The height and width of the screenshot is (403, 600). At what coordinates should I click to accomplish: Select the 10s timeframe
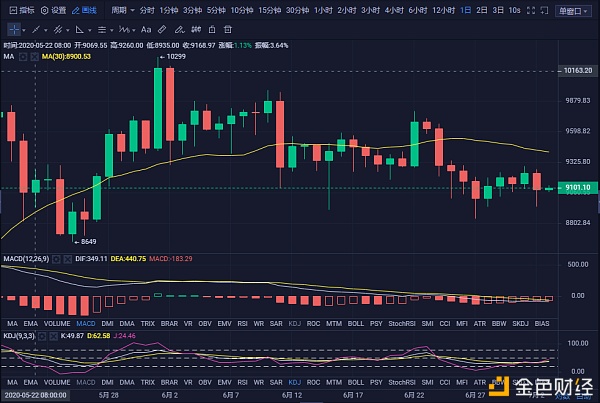coord(514,10)
